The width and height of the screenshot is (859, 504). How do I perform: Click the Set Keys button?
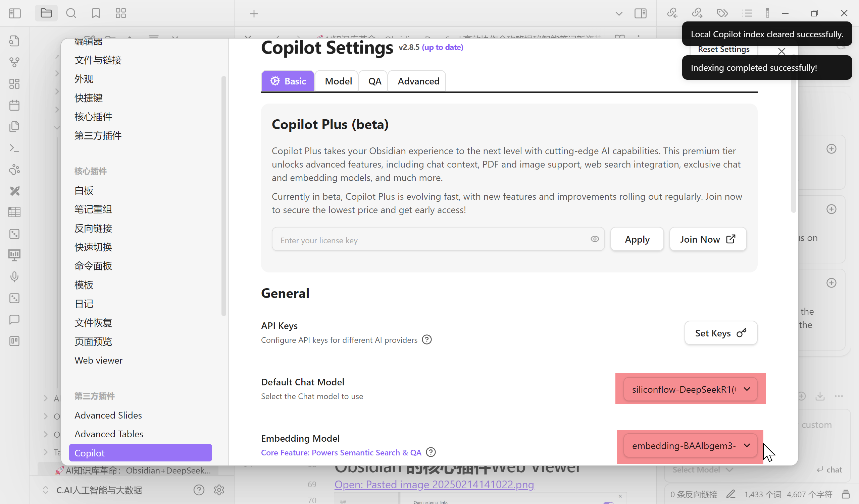pos(721,333)
